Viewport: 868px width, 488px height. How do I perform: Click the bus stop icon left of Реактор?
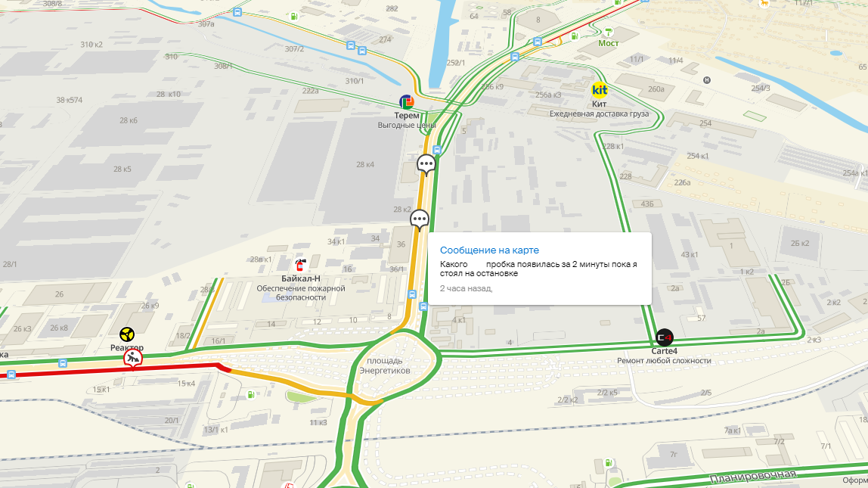tap(63, 363)
